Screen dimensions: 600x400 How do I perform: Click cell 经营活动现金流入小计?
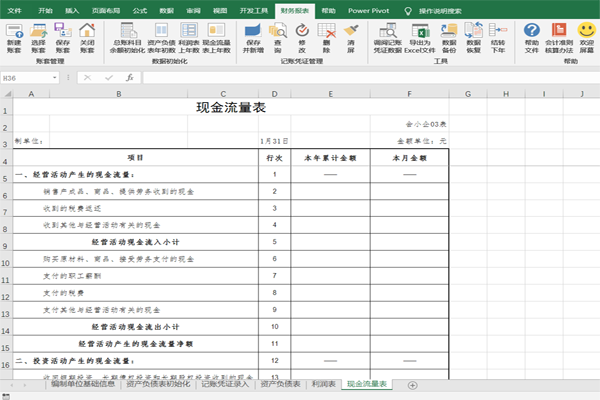pyautogui.click(x=135, y=242)
